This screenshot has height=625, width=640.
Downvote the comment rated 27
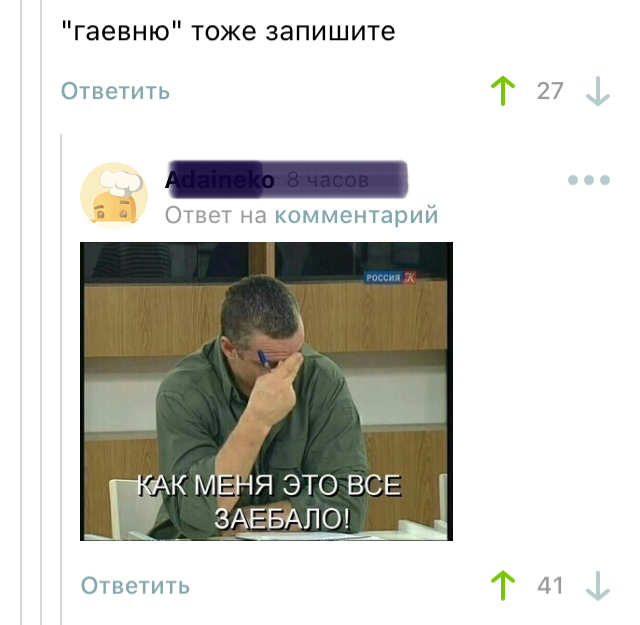point(598,91)
